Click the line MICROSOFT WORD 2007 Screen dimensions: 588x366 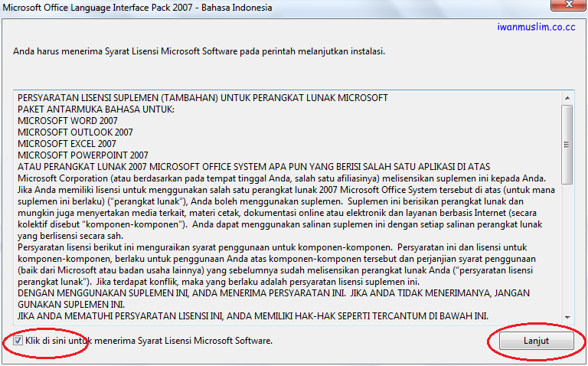point(67,121)
